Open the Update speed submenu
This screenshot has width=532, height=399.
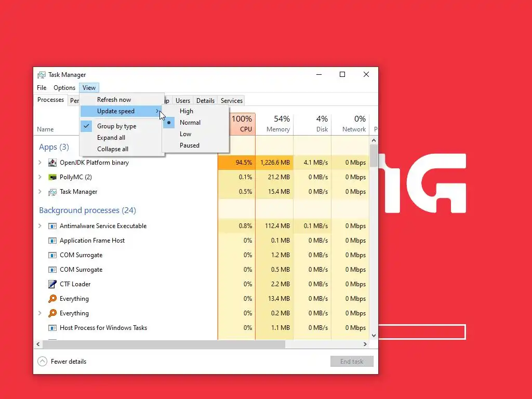click(x=122, y=111)
